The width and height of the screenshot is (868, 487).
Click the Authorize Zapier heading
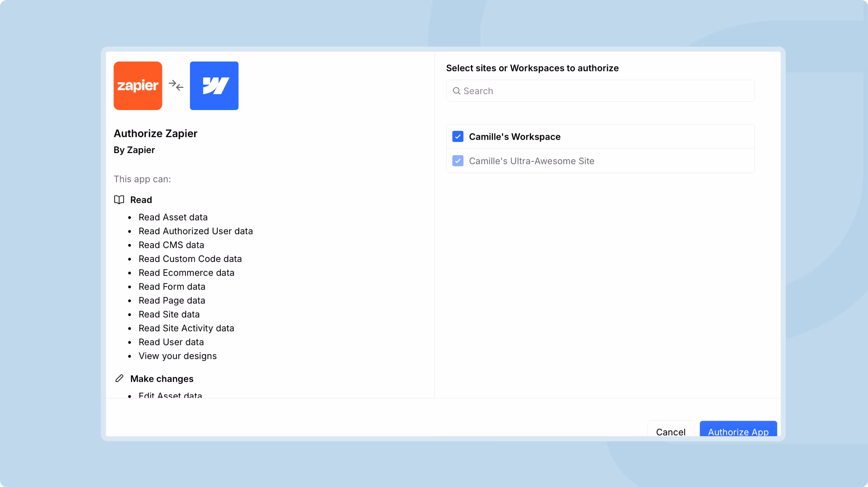(155, 133)
